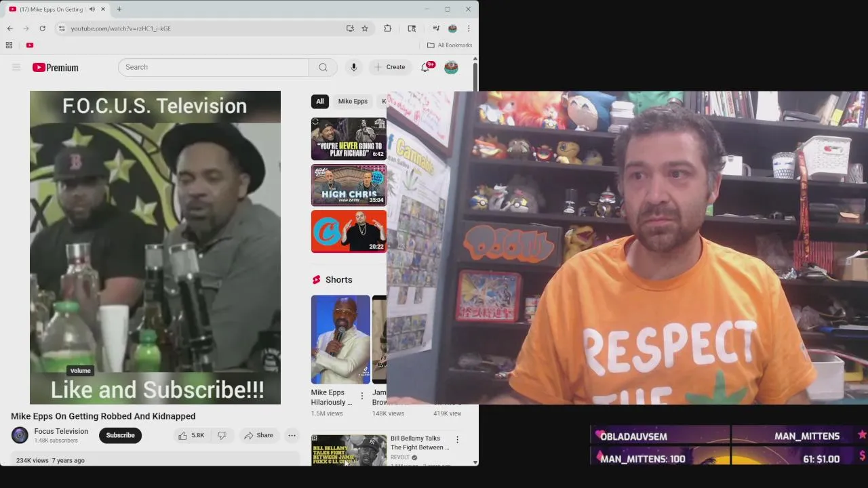Share the video

pos(258,435)
